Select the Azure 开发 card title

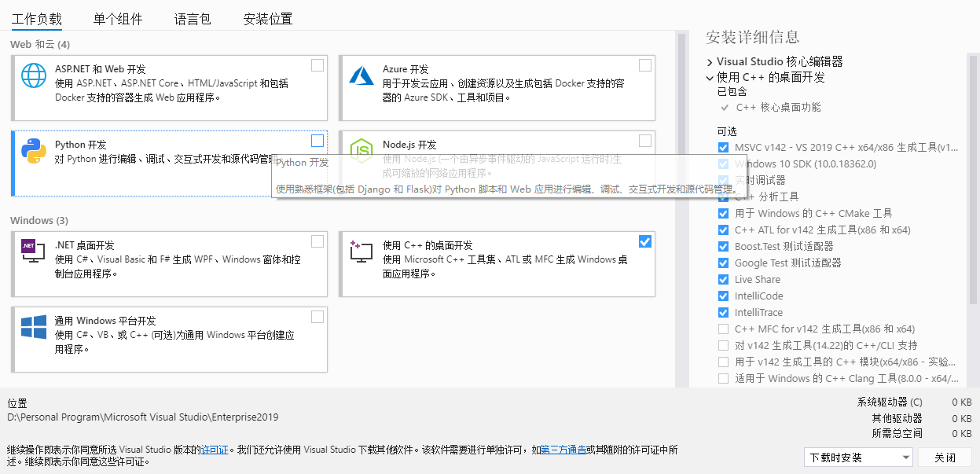click(x=406, y=69)
